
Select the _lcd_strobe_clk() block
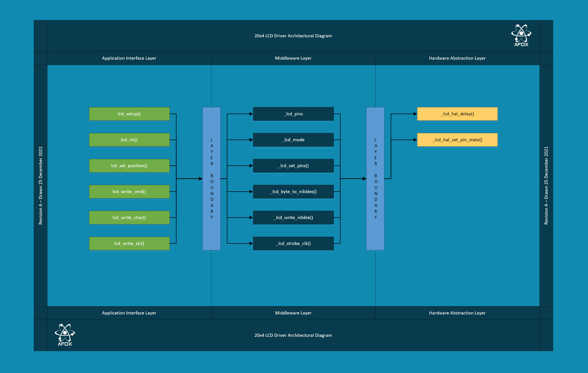[x=293, y=243]
